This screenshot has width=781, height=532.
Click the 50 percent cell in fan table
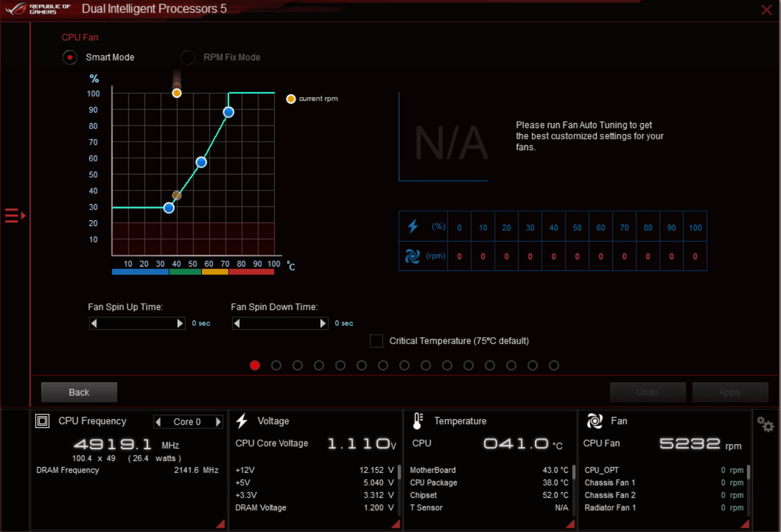[577, 228]
